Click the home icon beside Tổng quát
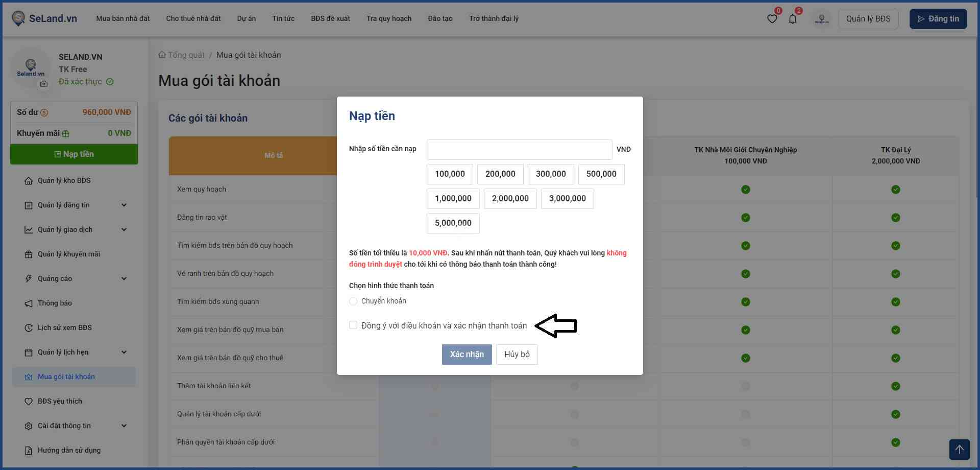 (162, 55)
